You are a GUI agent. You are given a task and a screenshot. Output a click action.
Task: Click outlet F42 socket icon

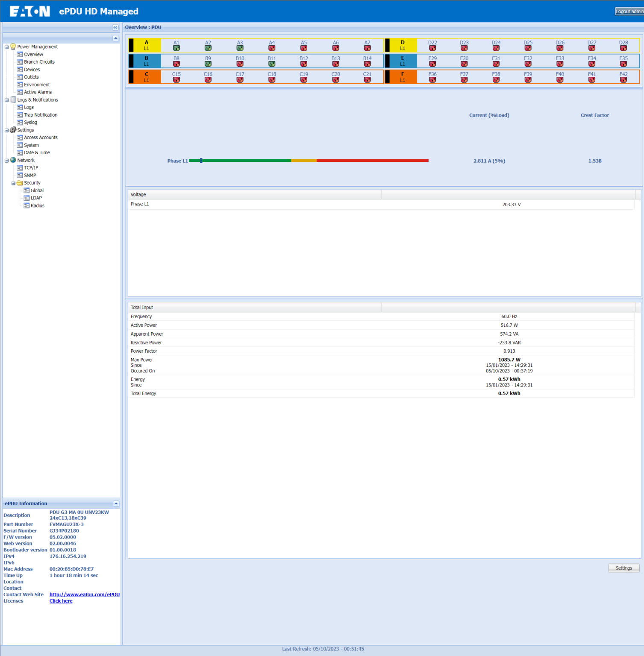(x=623, y=80)
